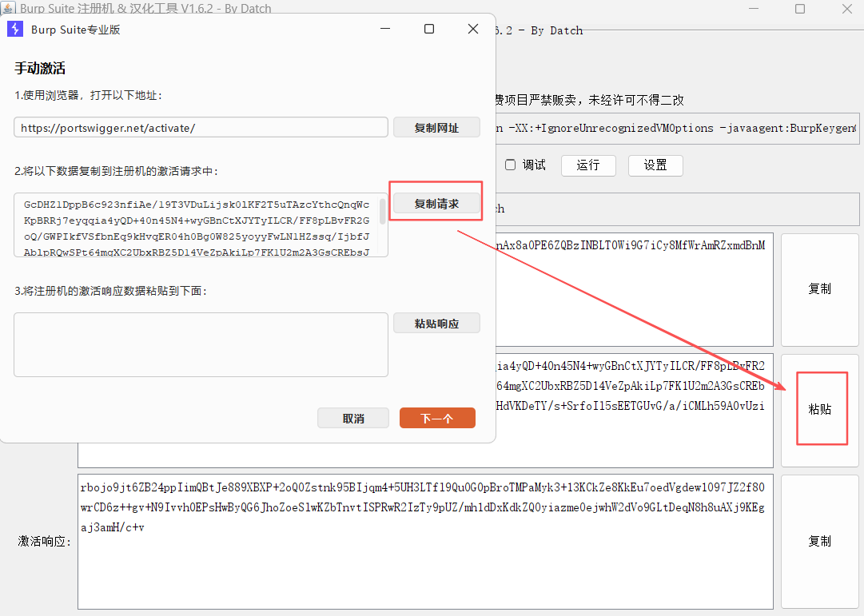Click step 3 text 将注册机的激活响应数据粘贴到下面
Image resolution: width=864 pixels, height=616 pixels.
[x=111, y=291]
